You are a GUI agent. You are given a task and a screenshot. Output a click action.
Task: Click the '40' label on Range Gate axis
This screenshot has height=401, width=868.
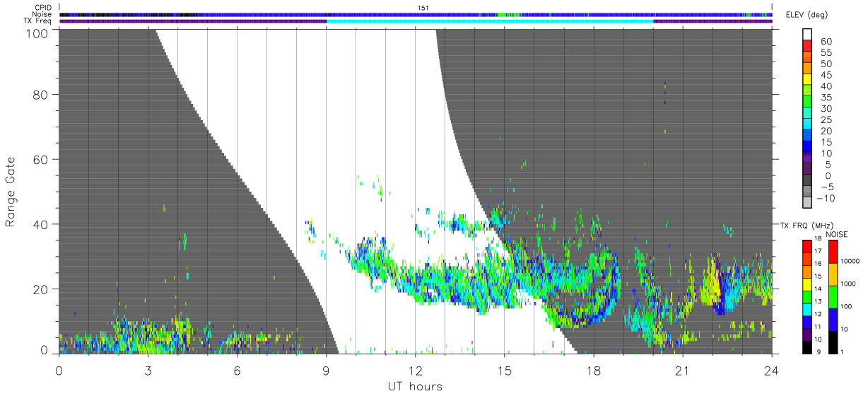pos(41,224)
